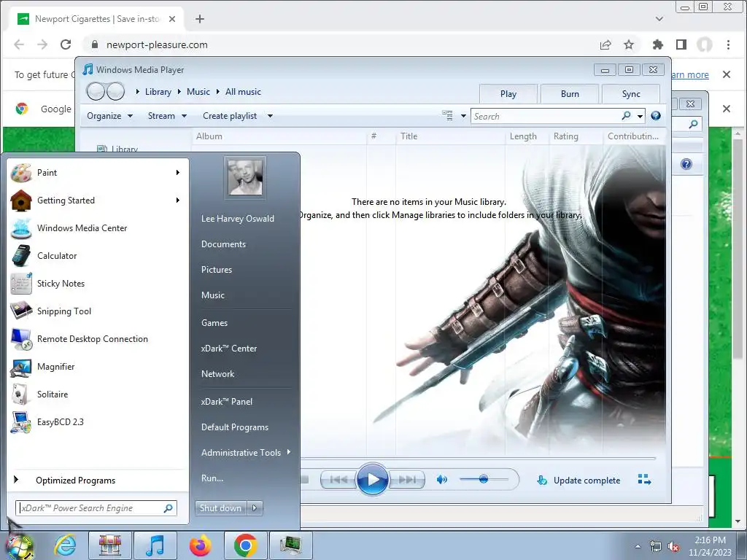Viewport: 747px width, 560px height.
Task: Open Pictures from Start menu
Action: click(216, 270)
